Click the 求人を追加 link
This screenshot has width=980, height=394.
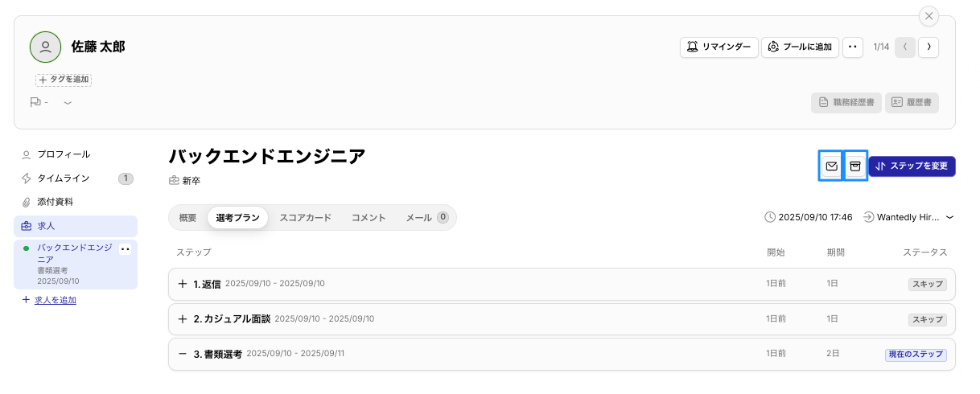point(55,300)
